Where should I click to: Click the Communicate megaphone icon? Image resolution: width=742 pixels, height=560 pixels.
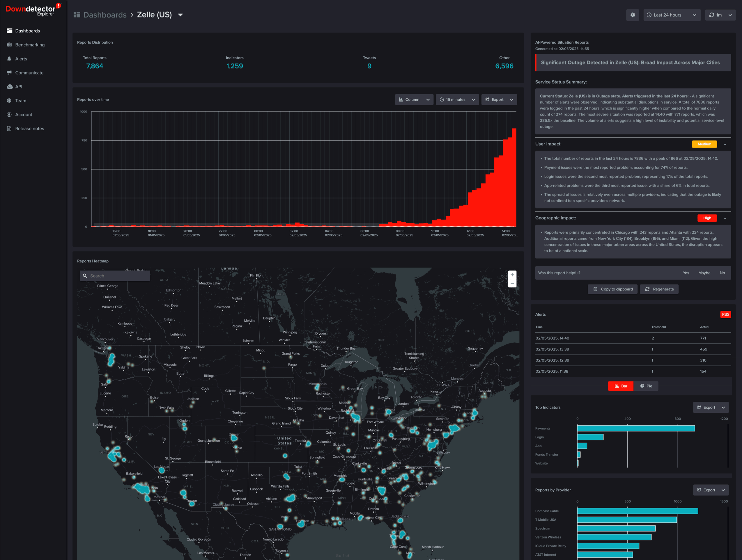[x=9, y=72]
